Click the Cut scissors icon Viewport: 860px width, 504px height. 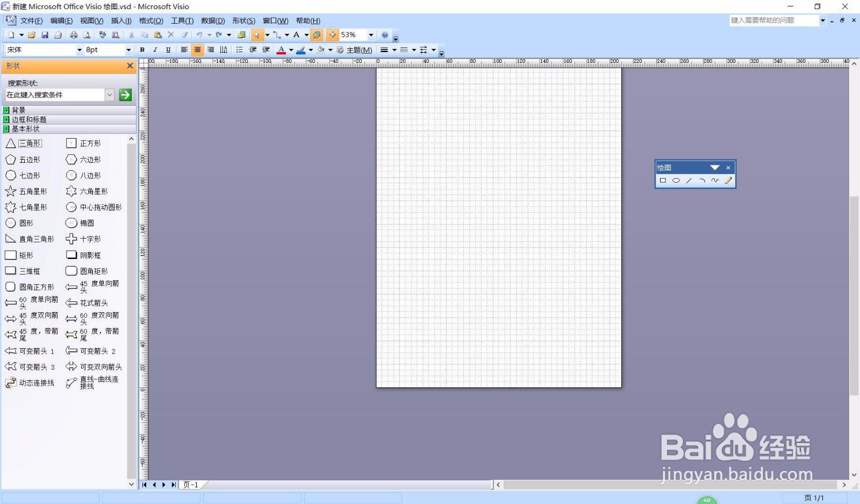coord(131,35)
